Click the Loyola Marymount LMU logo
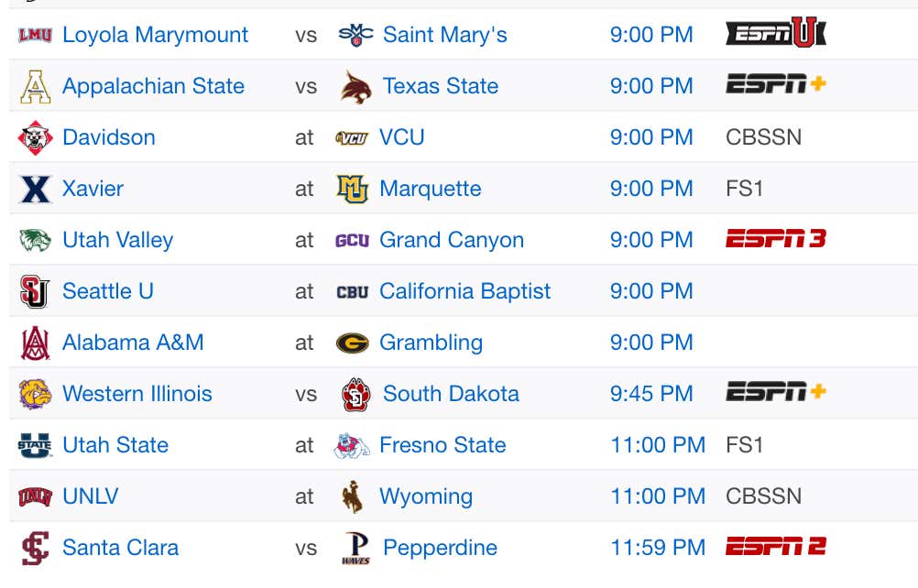Viewport: 918px width, 588px height. 35,35
